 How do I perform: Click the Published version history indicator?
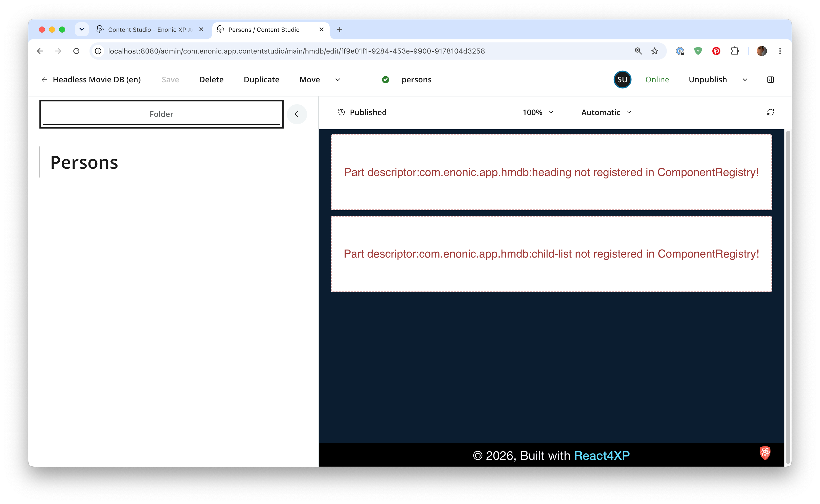(362, 112)
